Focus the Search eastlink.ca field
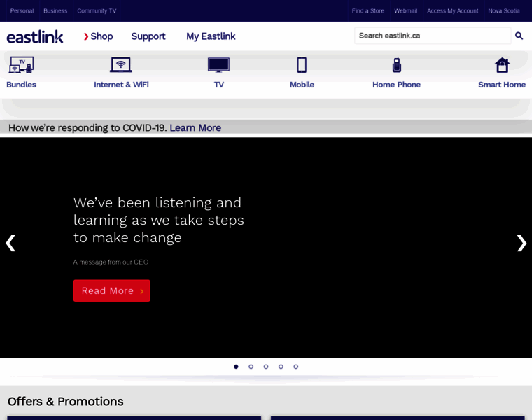532x420 pixels. 433,36
